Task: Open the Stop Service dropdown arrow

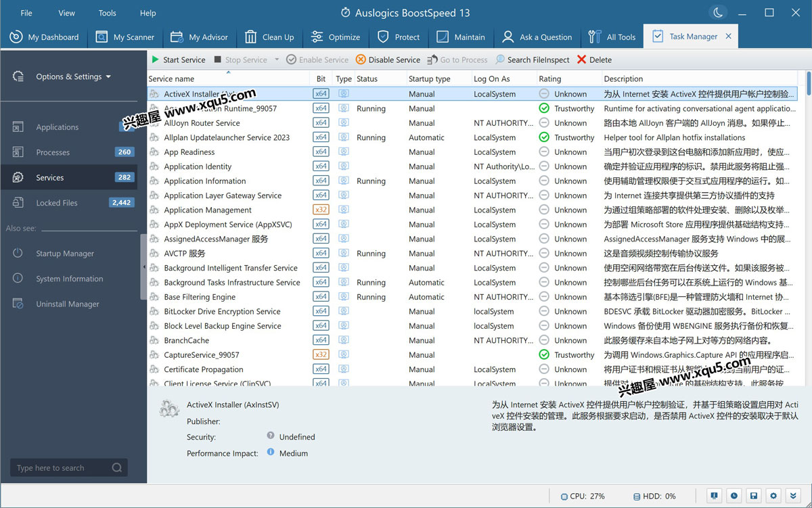Action: 277,60
